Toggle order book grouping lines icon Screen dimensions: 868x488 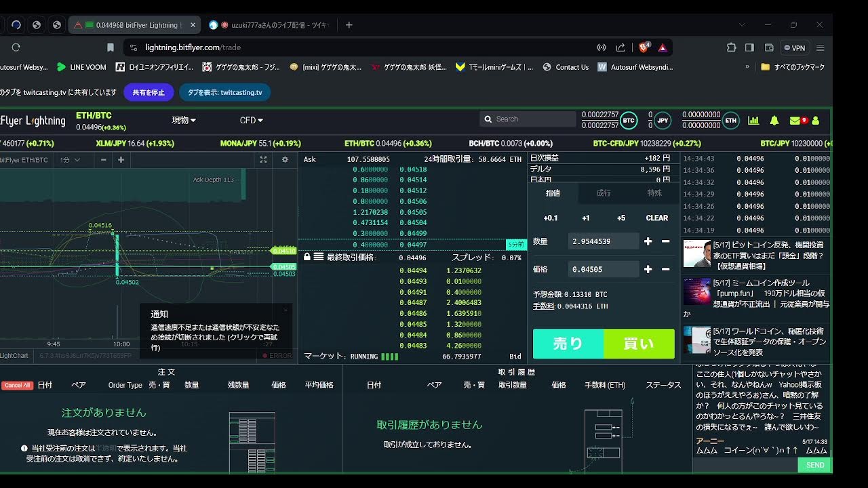(319, 258)
